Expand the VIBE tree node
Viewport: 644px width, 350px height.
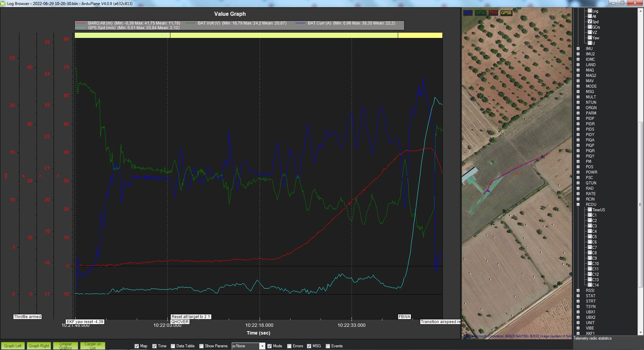pos(578,328)
